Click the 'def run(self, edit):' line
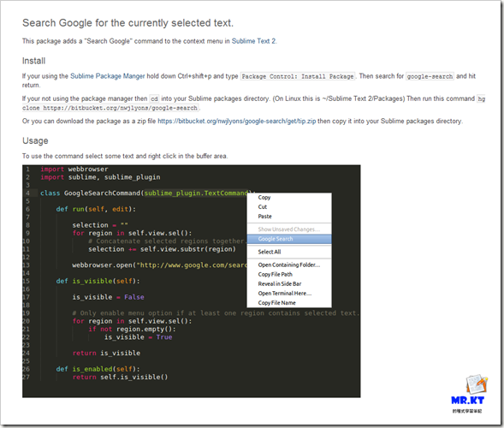Image resolution: width=504 pixels, height=428 pixels. [x=96, y=209]
